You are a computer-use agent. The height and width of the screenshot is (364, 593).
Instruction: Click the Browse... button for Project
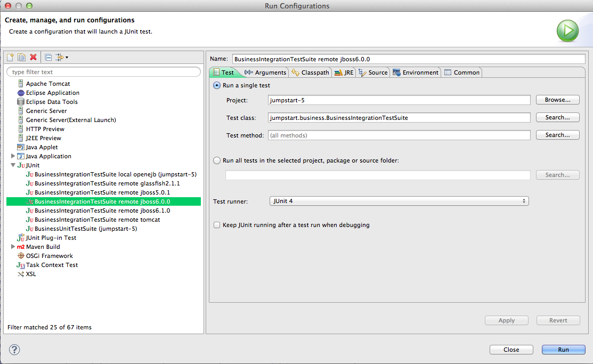point(557,100)
